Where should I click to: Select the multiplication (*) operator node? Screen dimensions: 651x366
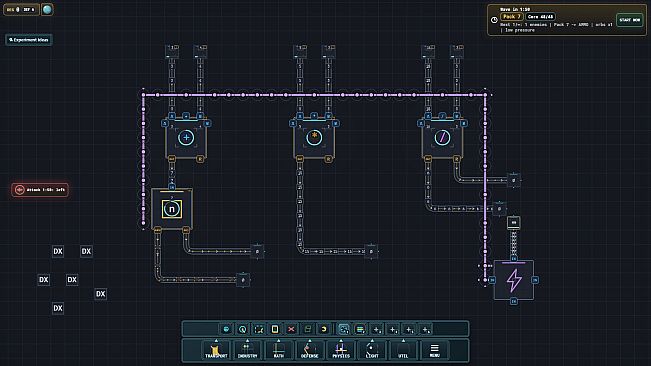314,138
